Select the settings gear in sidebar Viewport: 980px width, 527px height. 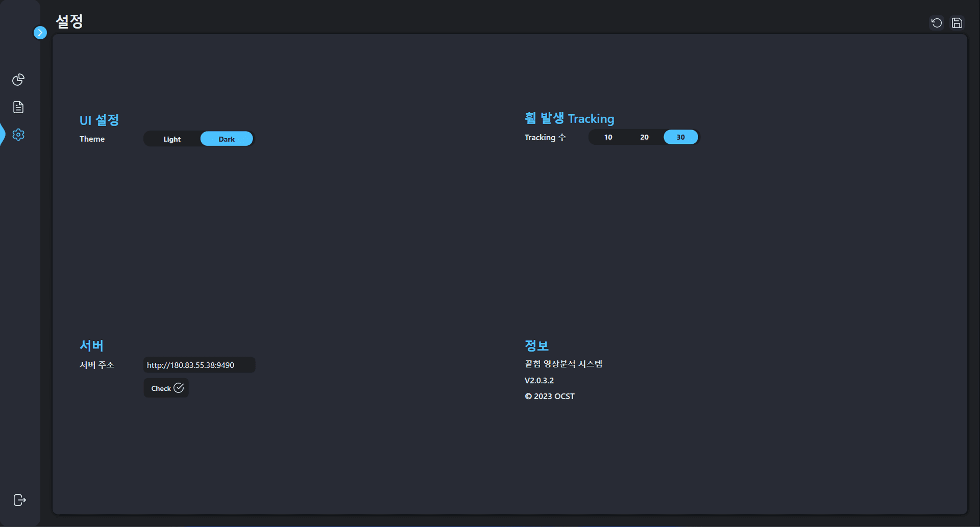click(18, 135)
